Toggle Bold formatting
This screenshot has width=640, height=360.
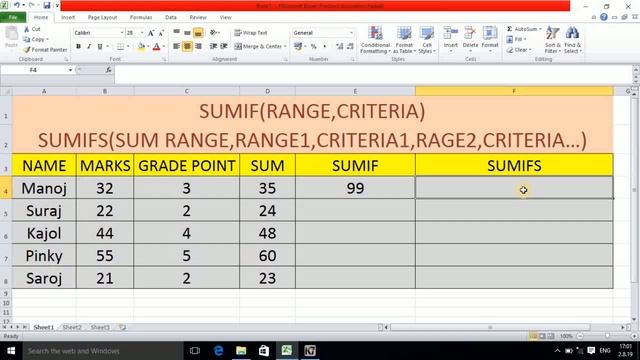(78, 47)
